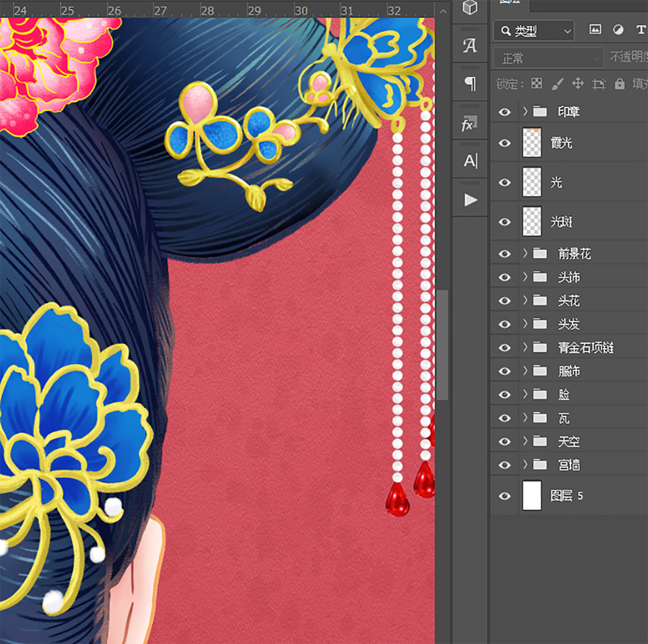
Task: Open the 类型 layer filter dropdown
Action: click(x=534, y=30)
